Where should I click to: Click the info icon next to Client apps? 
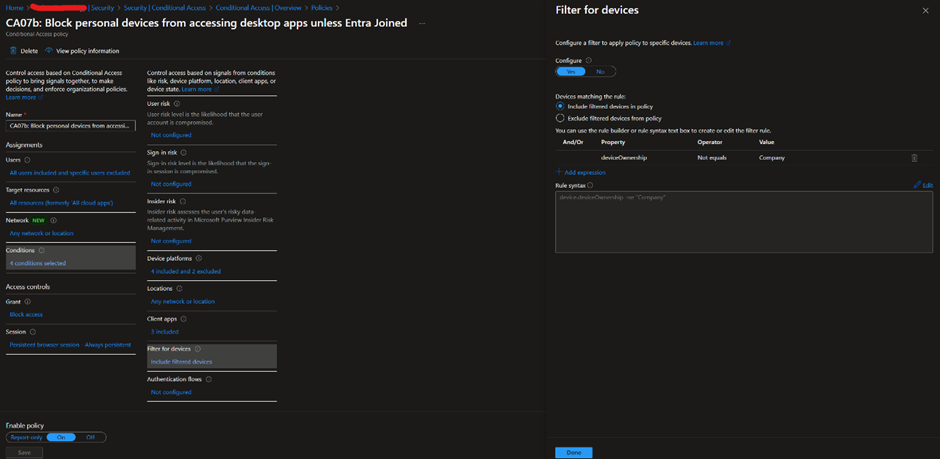[x=183, y=319]
